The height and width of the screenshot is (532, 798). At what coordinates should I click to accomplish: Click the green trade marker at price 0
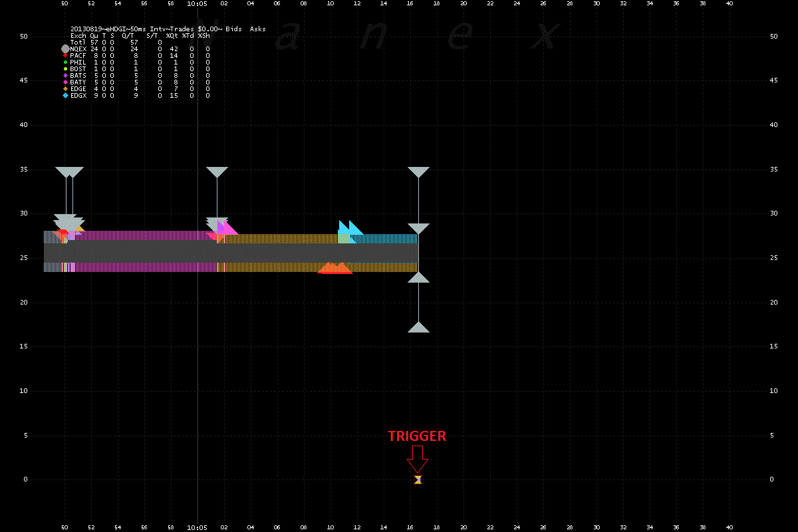[x=418, y=479]
